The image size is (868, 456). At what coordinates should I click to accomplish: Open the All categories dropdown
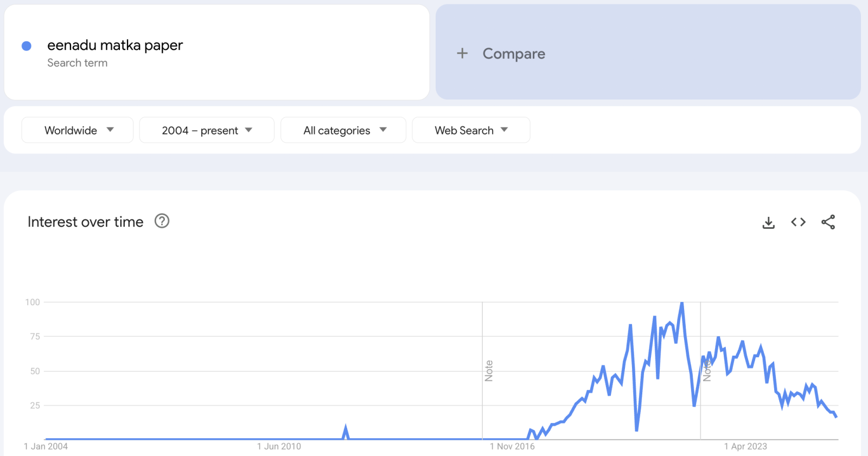click(x=343, y=130)
